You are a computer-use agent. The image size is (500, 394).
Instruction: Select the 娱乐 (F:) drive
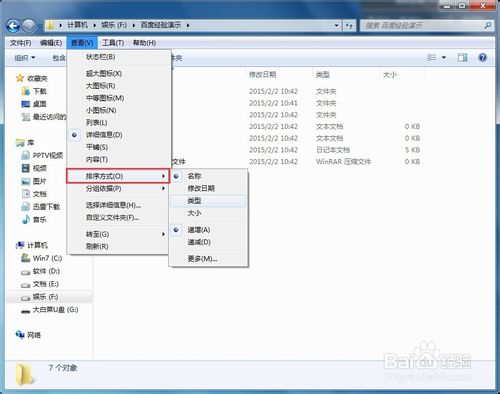pos(49,297)
